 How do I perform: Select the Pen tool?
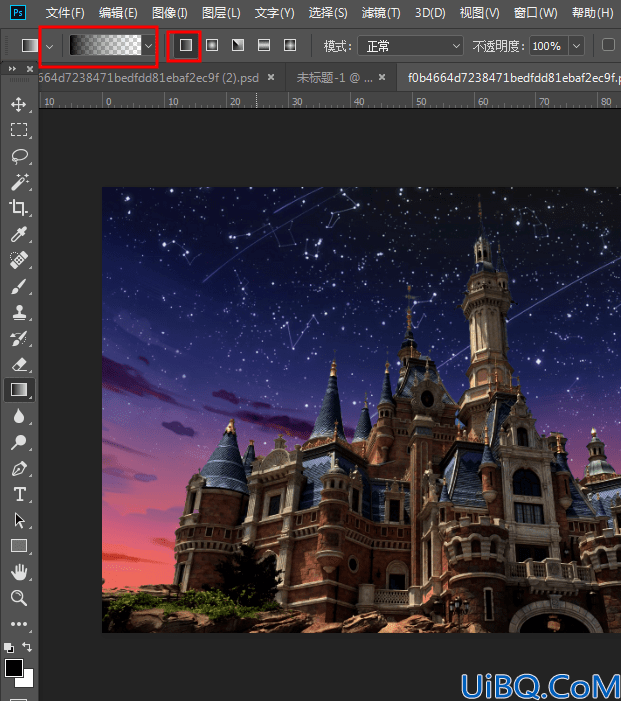pyautogui.click(x=18, y=469)
